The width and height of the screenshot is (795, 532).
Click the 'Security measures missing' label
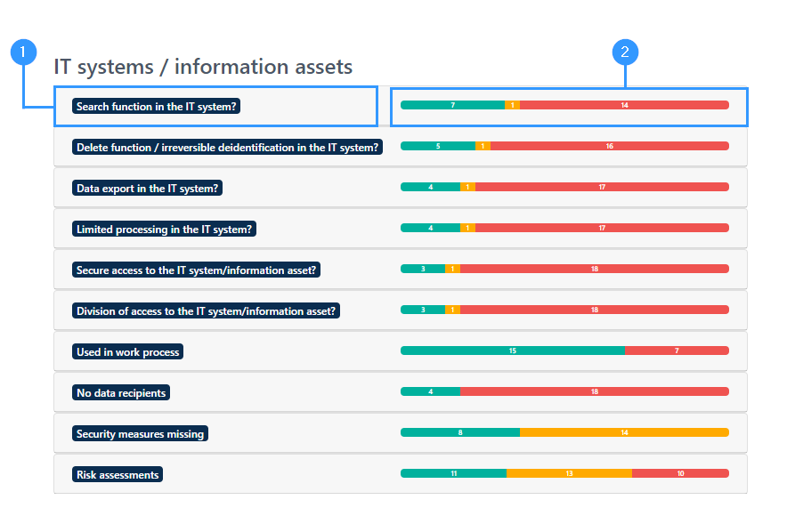point(140,434)
